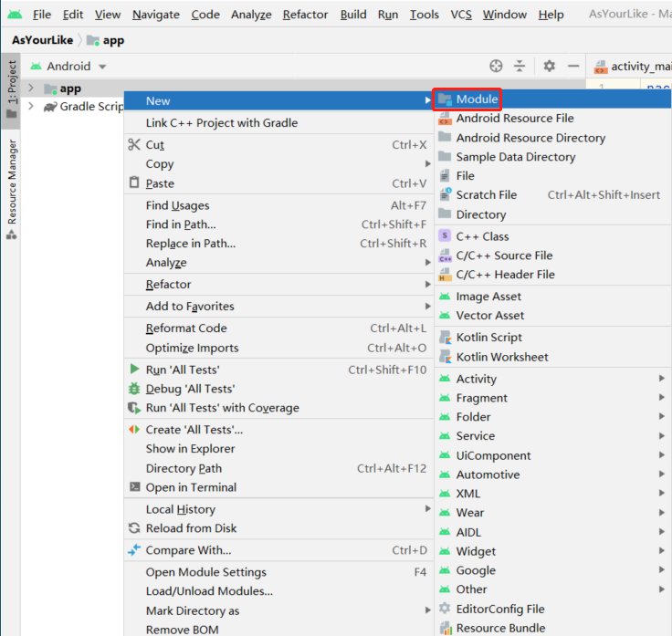Choose Remove BOM entry
This screenshot has height=636, width=672.
tap(279, 629)
